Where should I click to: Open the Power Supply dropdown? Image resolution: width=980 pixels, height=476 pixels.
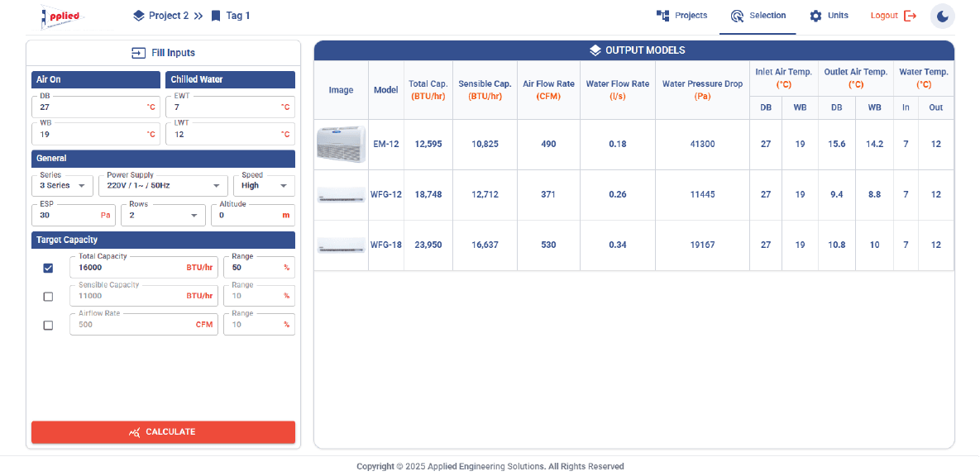(163, 186)
